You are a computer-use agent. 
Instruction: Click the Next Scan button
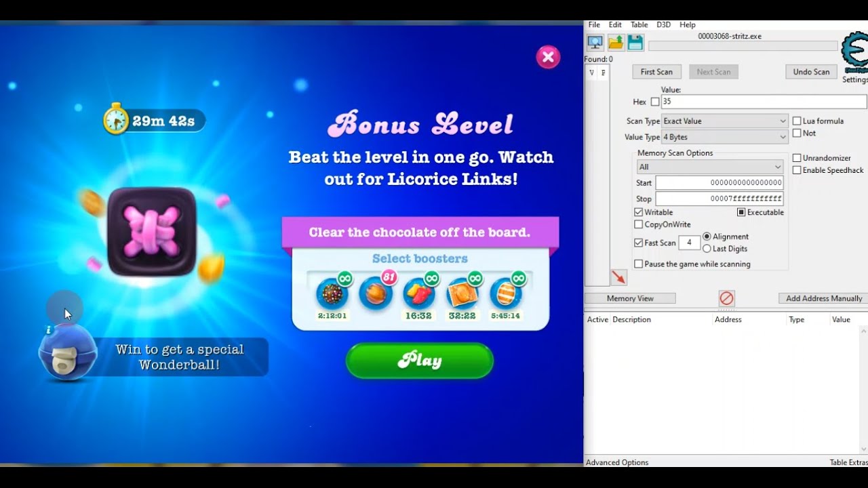[x=713, y=72]
